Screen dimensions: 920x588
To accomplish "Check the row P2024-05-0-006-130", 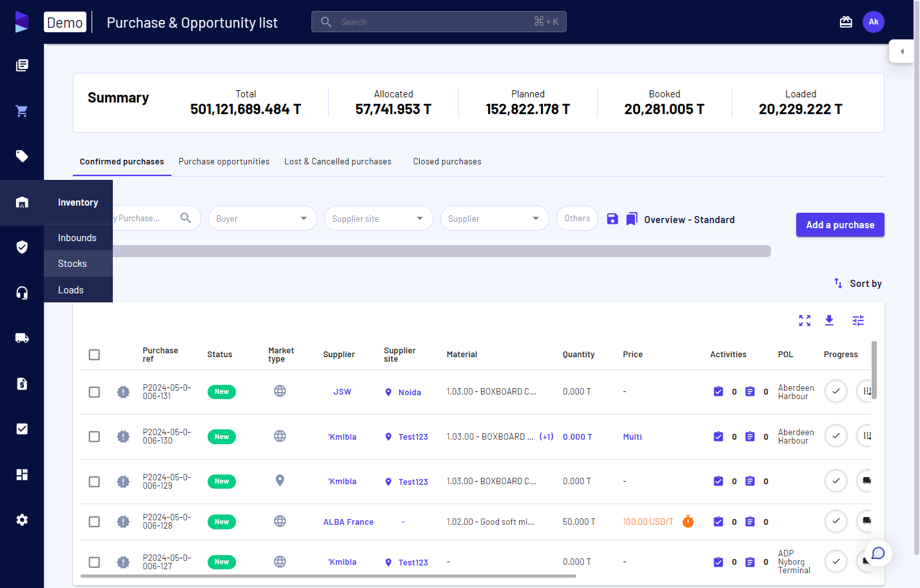I will tap(94, 436).
